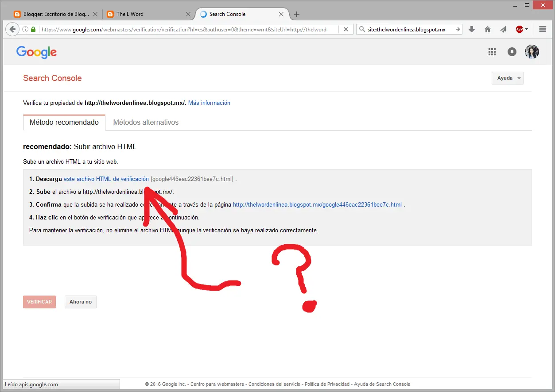The image size is (555, 392).
Task: Download este archivo HTML de verificación
Action: (x=106, y=179)
